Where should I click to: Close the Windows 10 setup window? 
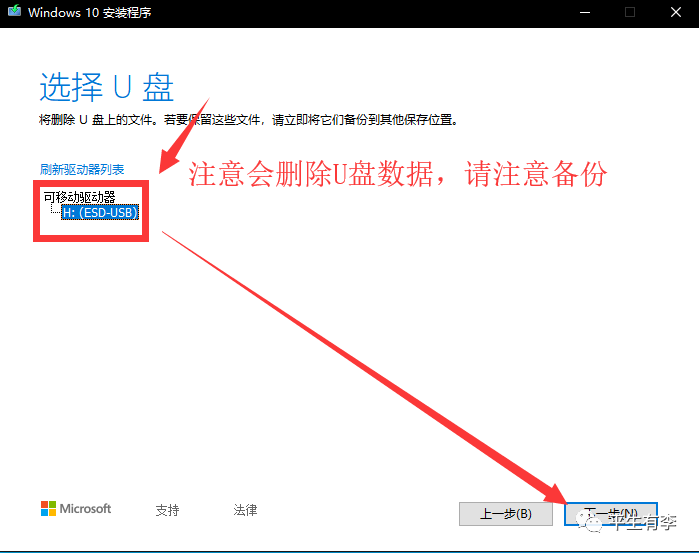pos(676,12)
